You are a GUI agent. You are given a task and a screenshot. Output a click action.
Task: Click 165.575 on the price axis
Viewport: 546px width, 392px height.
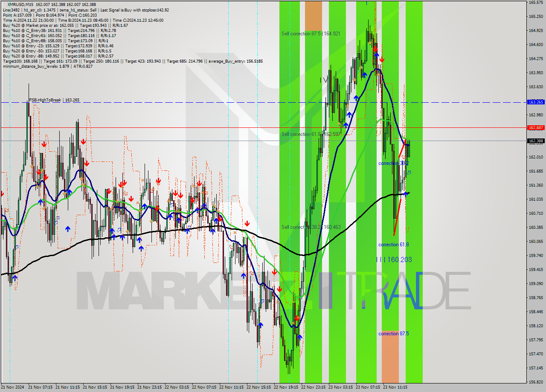click(535, 3)
